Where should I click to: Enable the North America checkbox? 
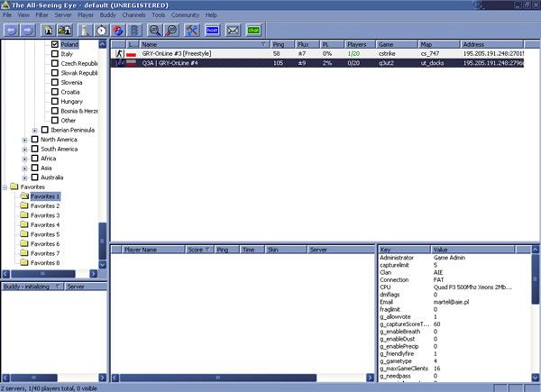35,140
